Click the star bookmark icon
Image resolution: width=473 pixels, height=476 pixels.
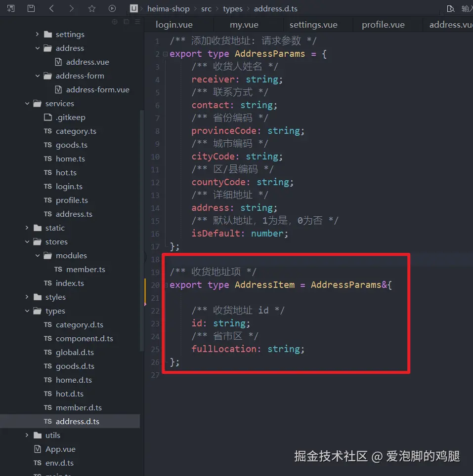[92, 8]
